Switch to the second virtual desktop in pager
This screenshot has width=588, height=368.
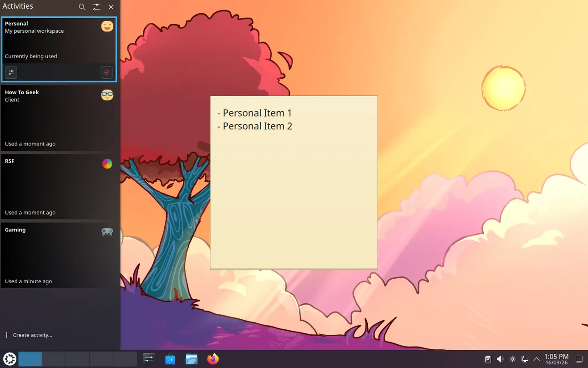coord(54,359)
